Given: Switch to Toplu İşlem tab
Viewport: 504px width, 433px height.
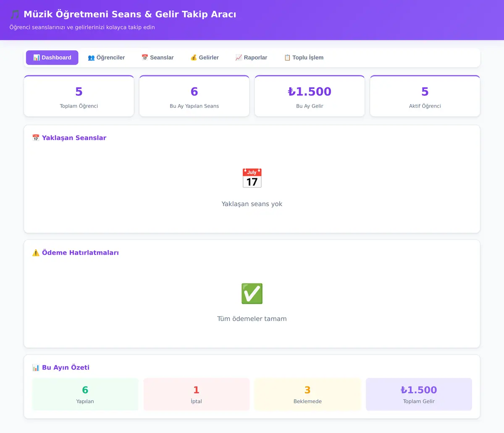Looking at the screenshot, I should (304, 57).
